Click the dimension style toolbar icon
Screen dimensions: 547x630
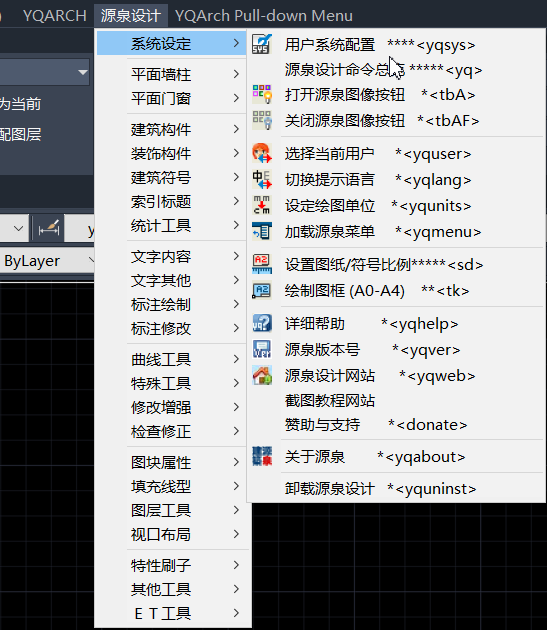pyautogui.click(x=48, y=229)
